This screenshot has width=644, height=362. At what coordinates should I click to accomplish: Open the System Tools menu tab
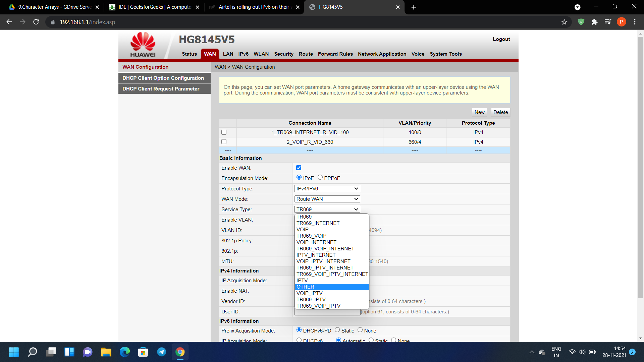point(446,54)
